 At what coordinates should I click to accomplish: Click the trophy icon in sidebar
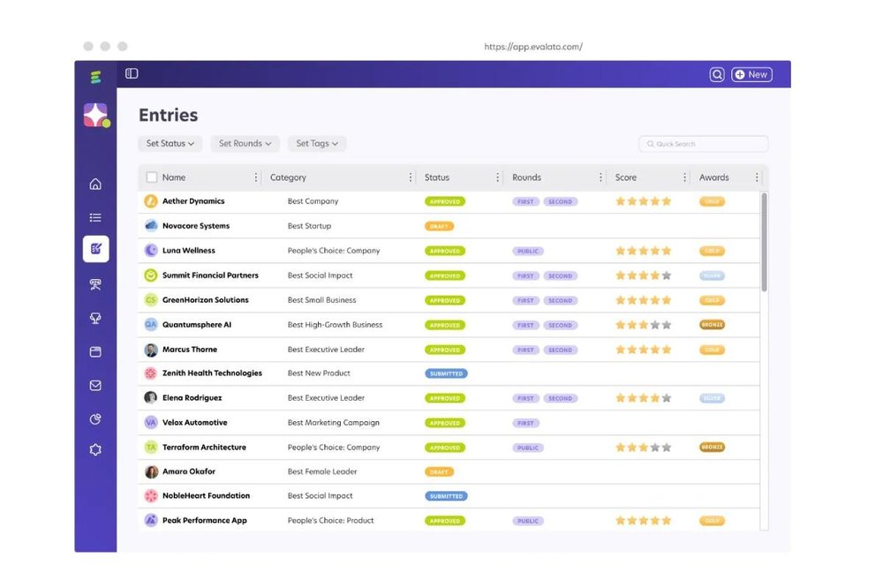[95, 318]
